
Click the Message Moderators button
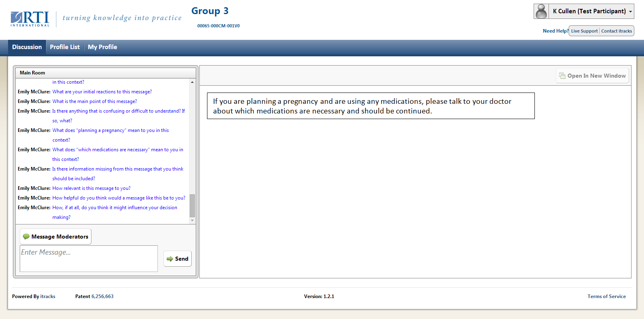click(56, 237)
